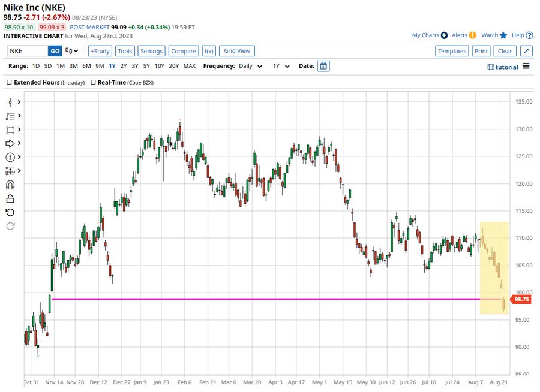The width and height of the screenshot is (540, 392).
Task: Click the Alerts link text
Action: 460,35
